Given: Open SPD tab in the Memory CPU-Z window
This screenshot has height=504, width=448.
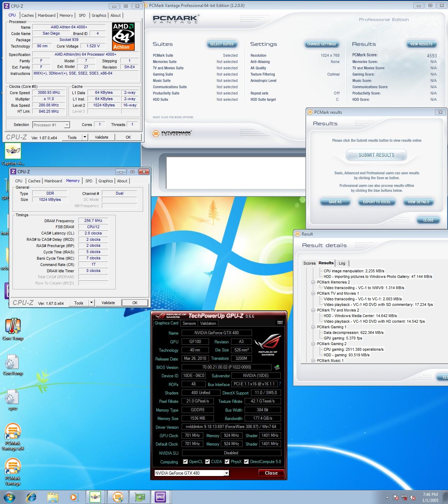Looking at the screenshot, I should point(89,181).
